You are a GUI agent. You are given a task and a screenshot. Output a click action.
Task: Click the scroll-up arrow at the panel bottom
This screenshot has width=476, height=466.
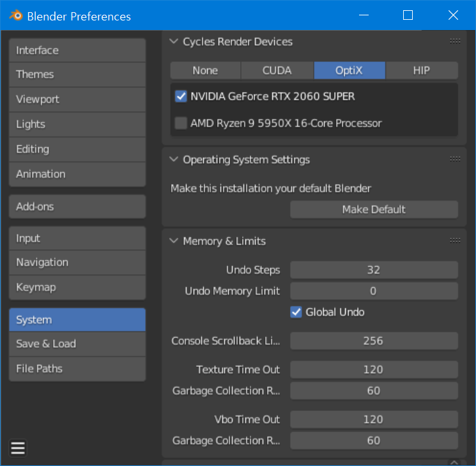(x=454, y=462)
